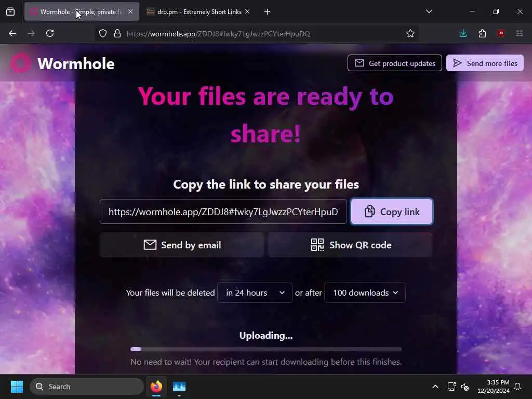Switch to the dro.pm Extremely Short Links tab
The height and width of the screenshot is (399, 532).
[x=199, y=12]
